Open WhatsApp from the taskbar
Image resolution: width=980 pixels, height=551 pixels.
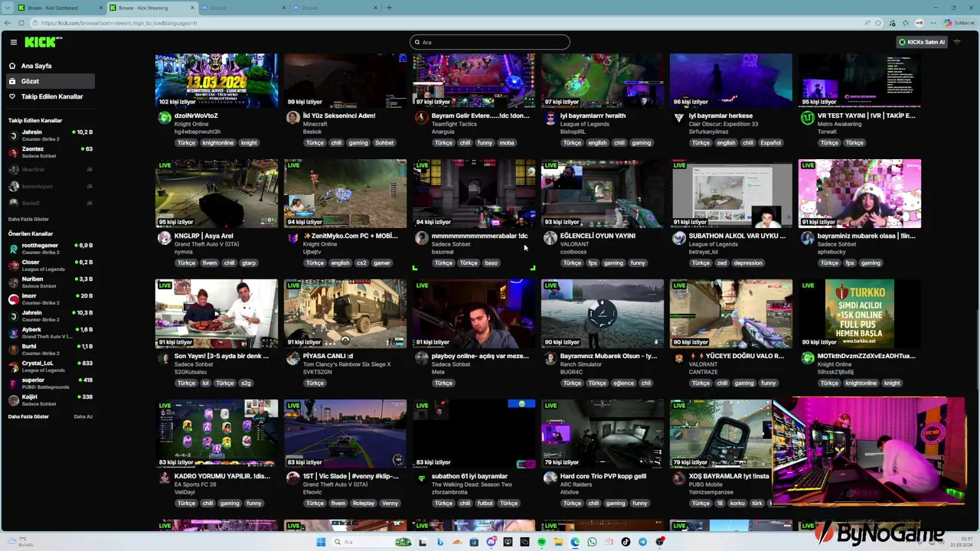[592, 542]
